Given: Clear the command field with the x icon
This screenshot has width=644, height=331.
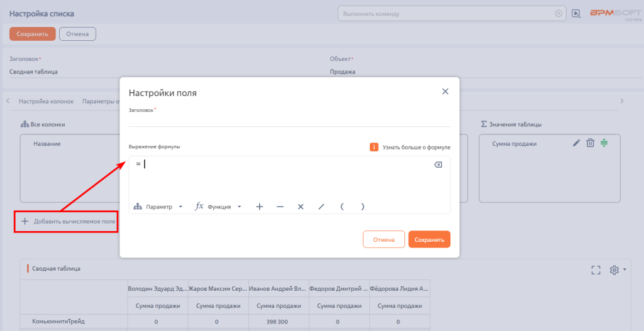Looking at the screenshot, I should tap(558, 14).
